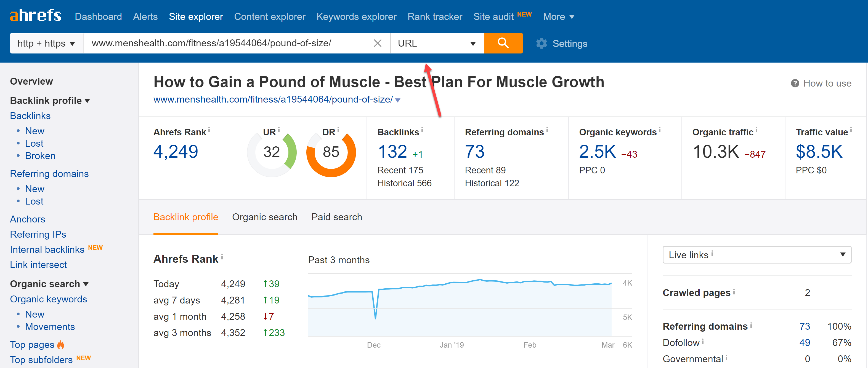
Task: Click the Settings link
Action: pos(569,44)
